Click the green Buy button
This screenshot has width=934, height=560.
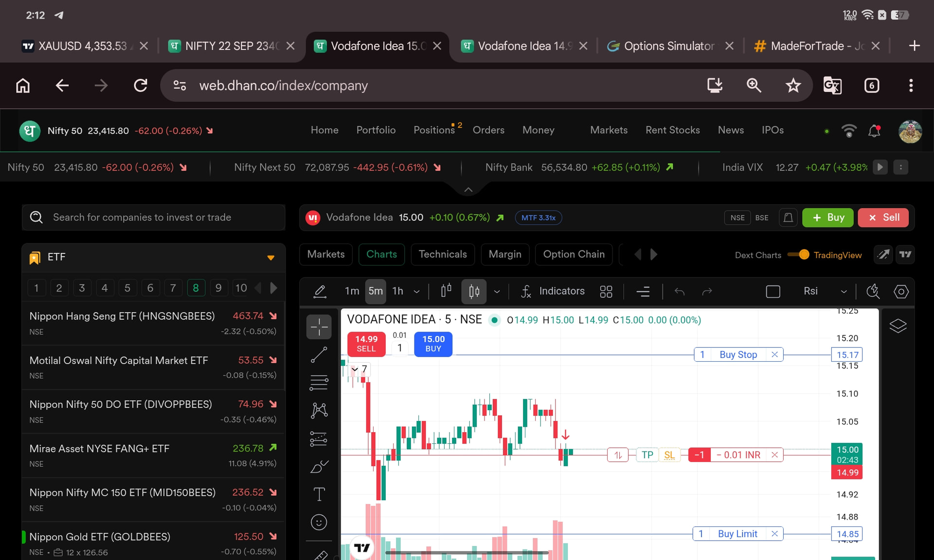pyautogui.click(x=827, y=217)
